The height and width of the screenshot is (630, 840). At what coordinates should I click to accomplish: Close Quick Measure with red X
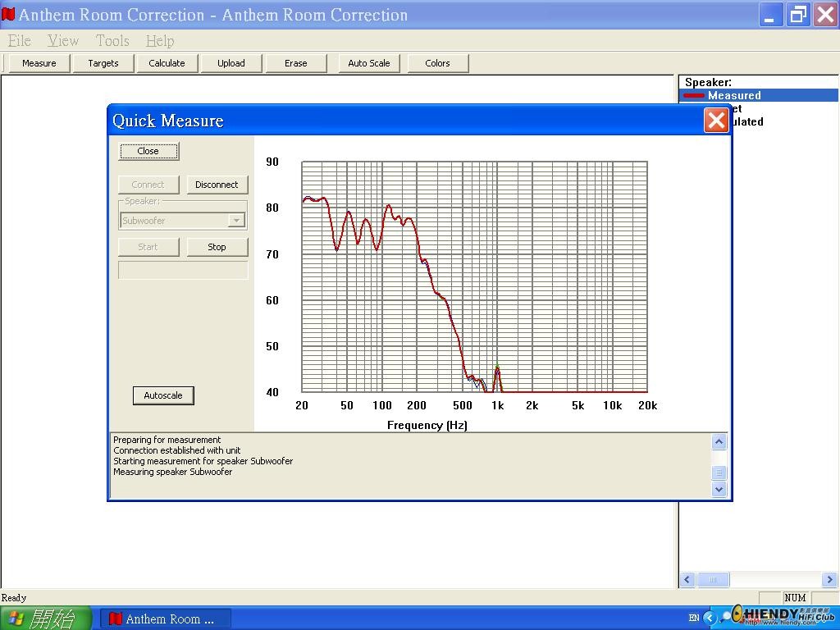(716, 120)
